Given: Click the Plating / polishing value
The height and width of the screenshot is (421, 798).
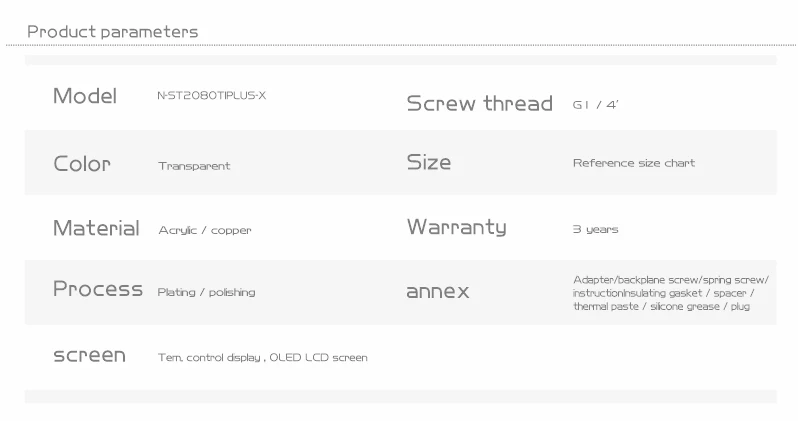Looking at the screenshot, I should point(206,292).
